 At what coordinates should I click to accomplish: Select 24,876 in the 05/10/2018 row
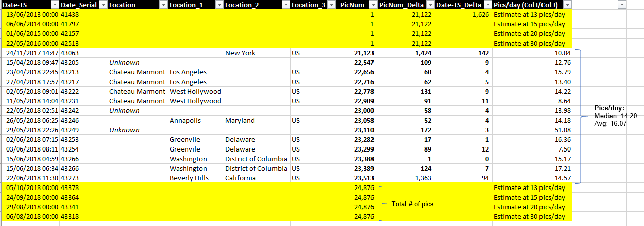(356, 188)
